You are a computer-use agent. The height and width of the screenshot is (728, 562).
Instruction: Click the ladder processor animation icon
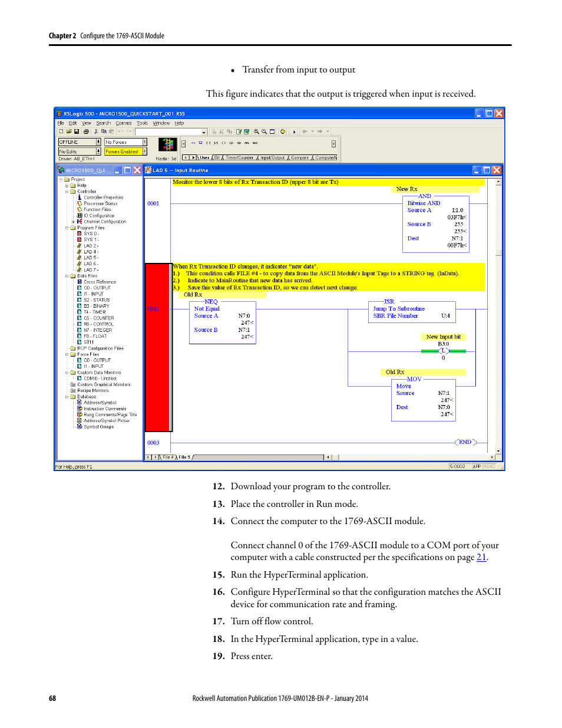click(x=168, y=144)
